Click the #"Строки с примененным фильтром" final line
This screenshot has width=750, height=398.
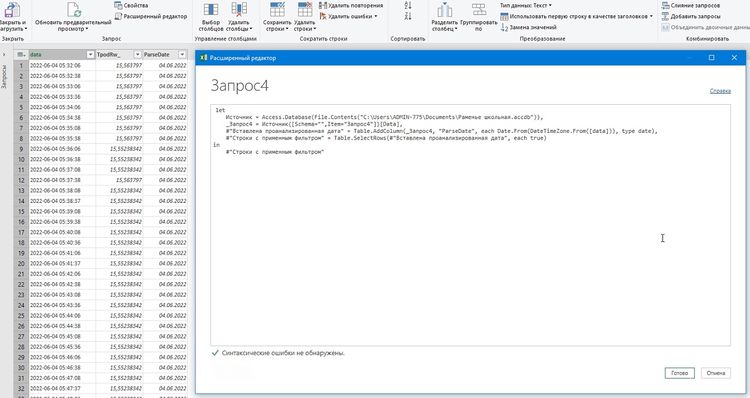point(275,152)
